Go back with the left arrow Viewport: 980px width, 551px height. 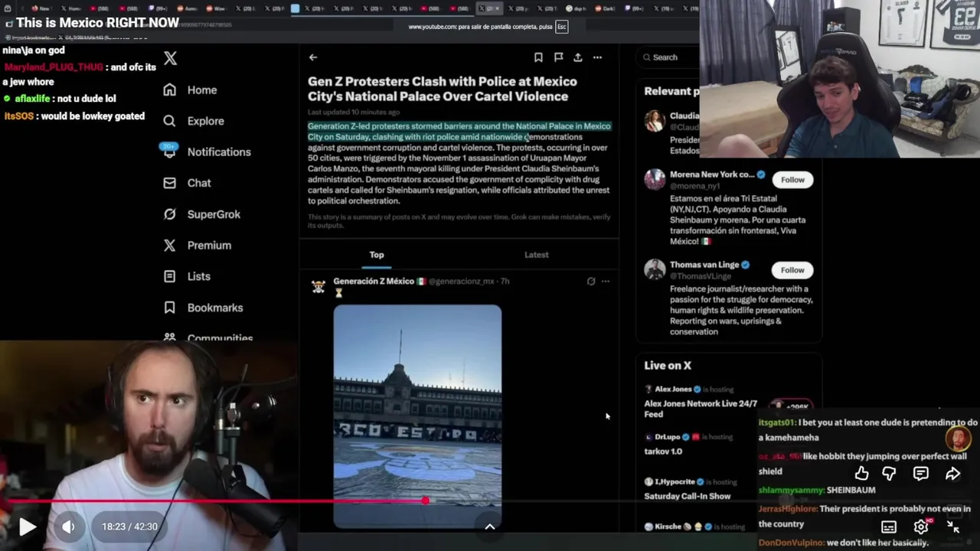coord(313,57)
